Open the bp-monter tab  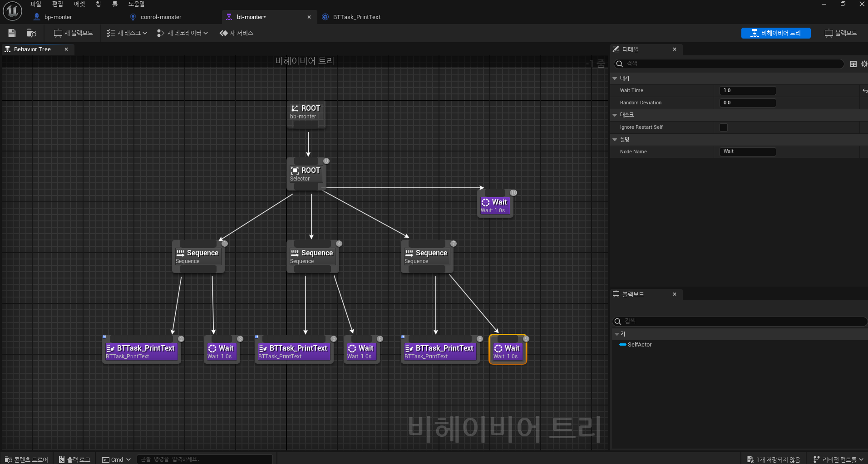click(x=58, y=17)
